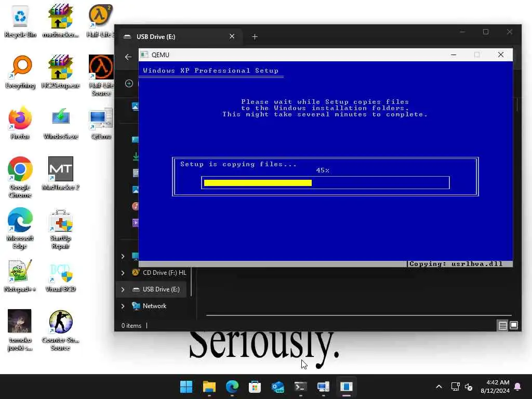Select Network in Explorer sidebar
Screen dimensions: 532x399
point(150,306)
